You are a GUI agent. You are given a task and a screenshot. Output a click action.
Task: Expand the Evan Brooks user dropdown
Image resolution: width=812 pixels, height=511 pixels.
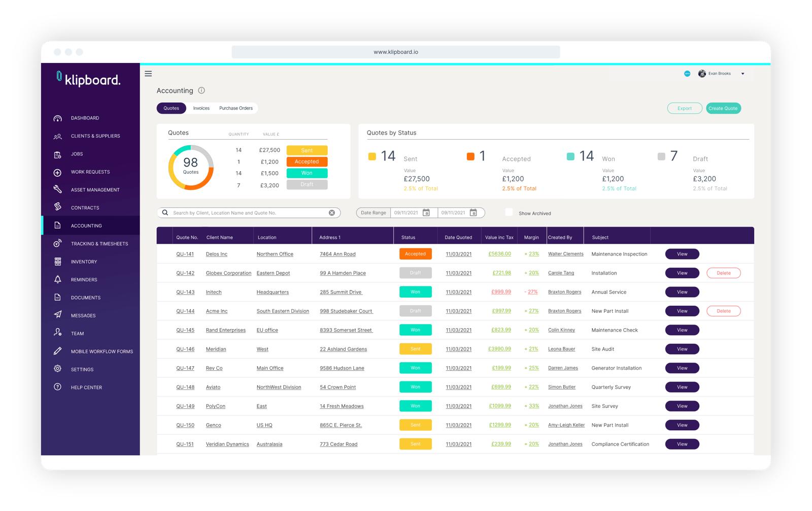point(742,74)
